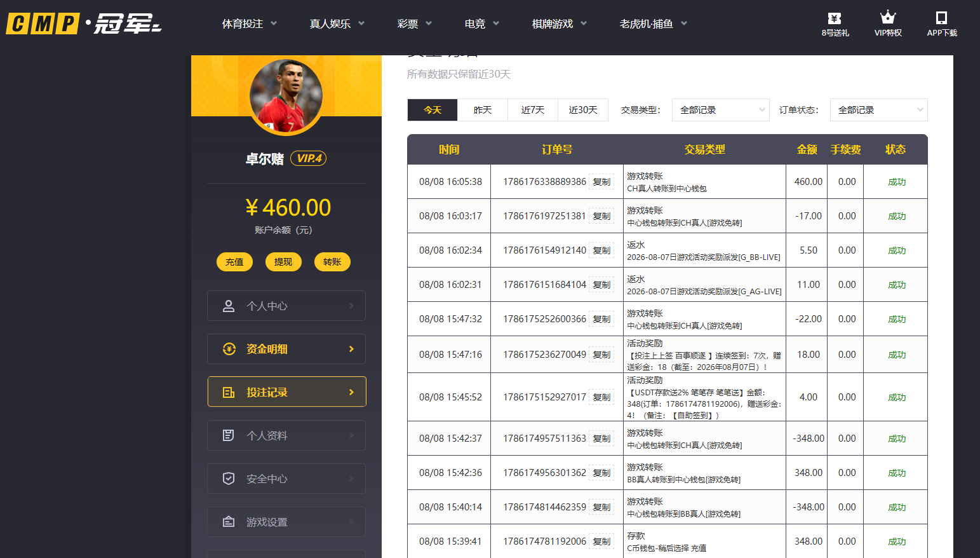The height and width of the screenshot is (558, 980).
Task: Click the 状态 column header
Action: pyautogui.click(x=896, y=149)
